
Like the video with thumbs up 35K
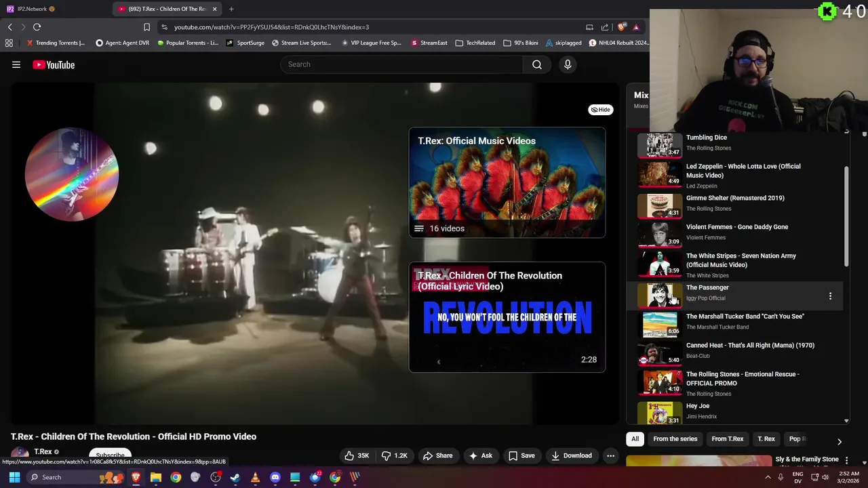pos(357,455)
